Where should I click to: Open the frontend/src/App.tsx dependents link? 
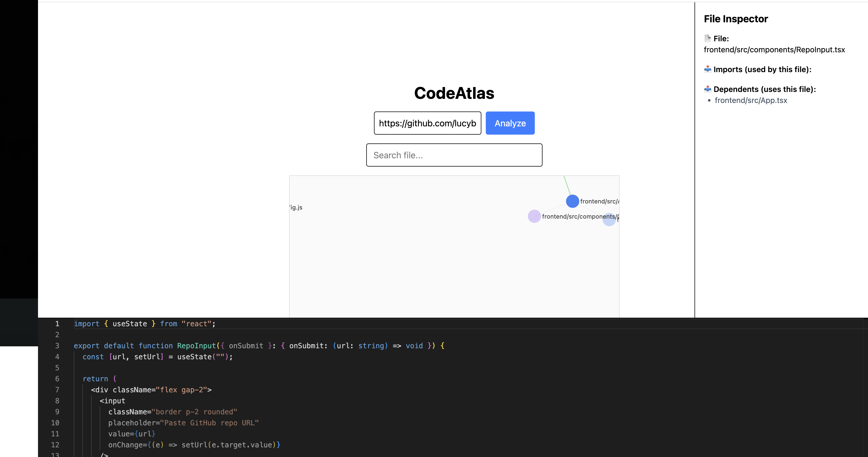click(751, 100)
